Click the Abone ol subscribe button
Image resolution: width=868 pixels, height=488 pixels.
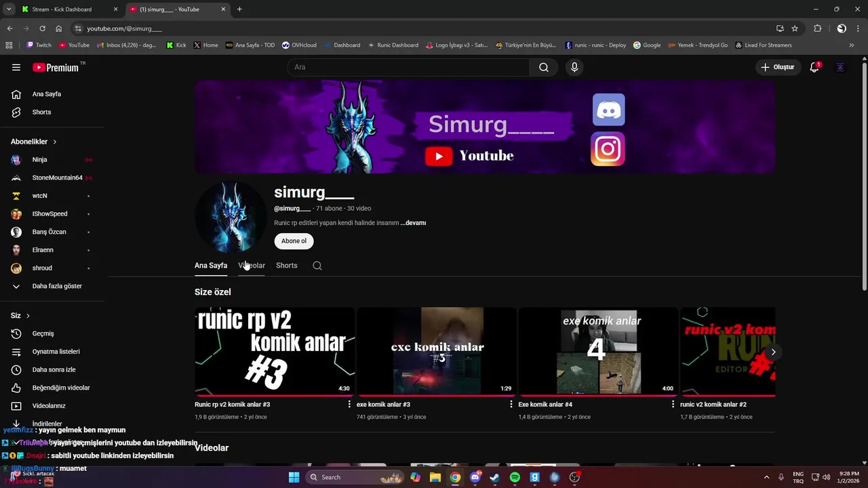tap(294, 241)
